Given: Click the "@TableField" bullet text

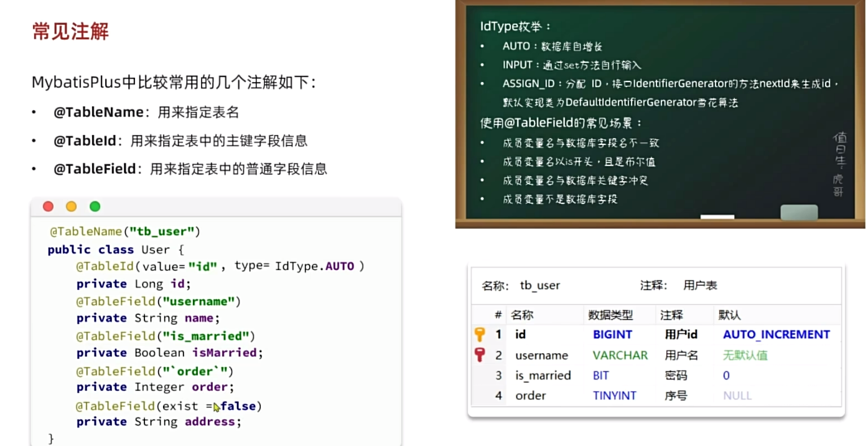Looking at the screenshot, I should (190, 169).
